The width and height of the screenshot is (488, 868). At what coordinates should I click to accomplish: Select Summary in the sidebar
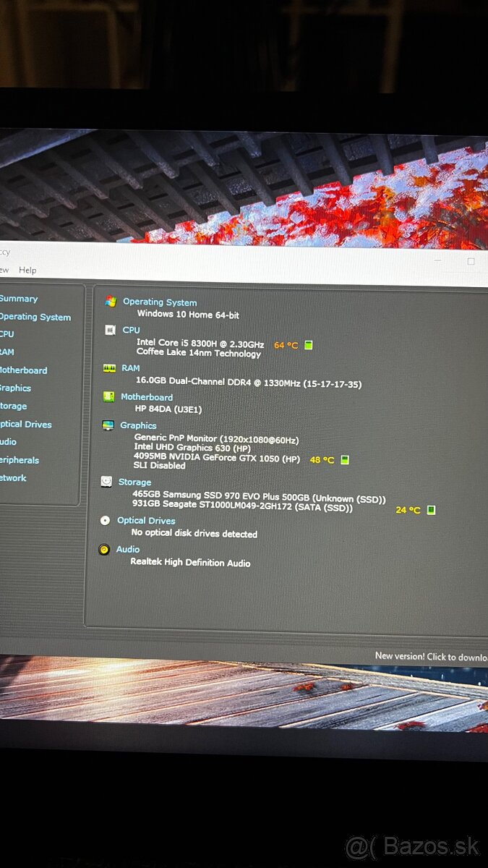click(x=19, y=299)
